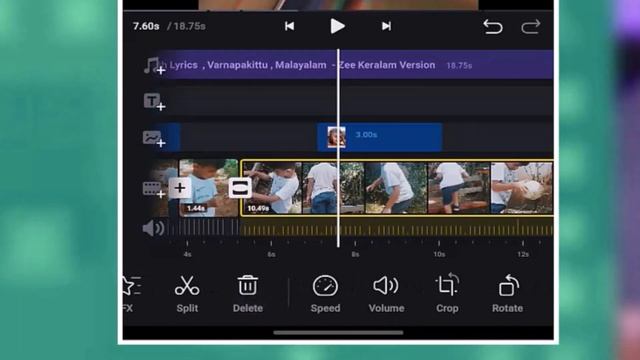This screenshot has height=360, width=640.
Task: Redo the last undone edit
Action: tap(531, 27)
